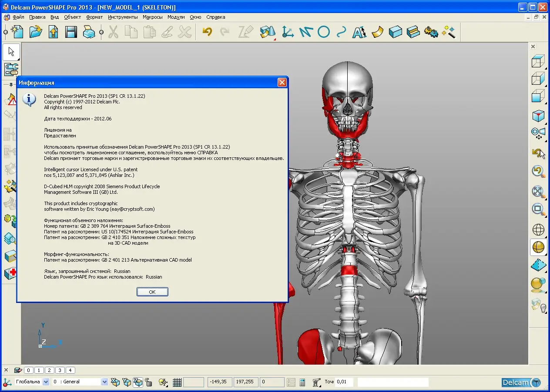
Task: Open the Справка menu
Action: pyautogui.click(x=216, y=17)
